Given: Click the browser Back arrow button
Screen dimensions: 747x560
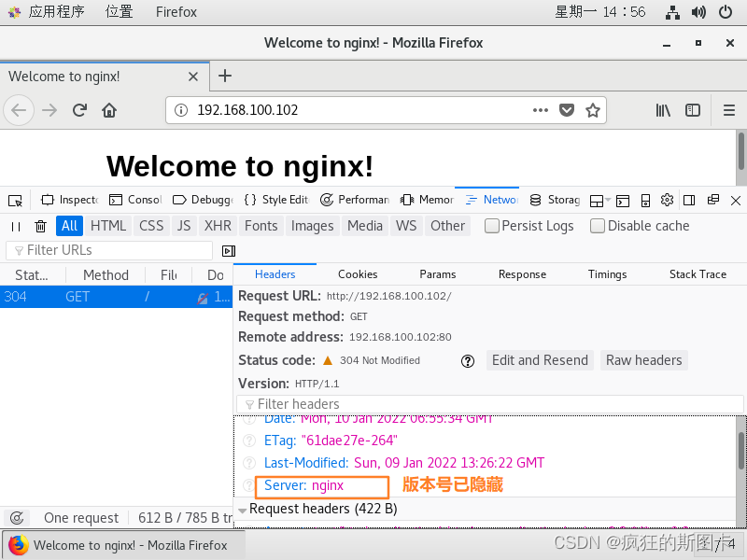Looking at the screenshot, I should (x=19, y=110).
